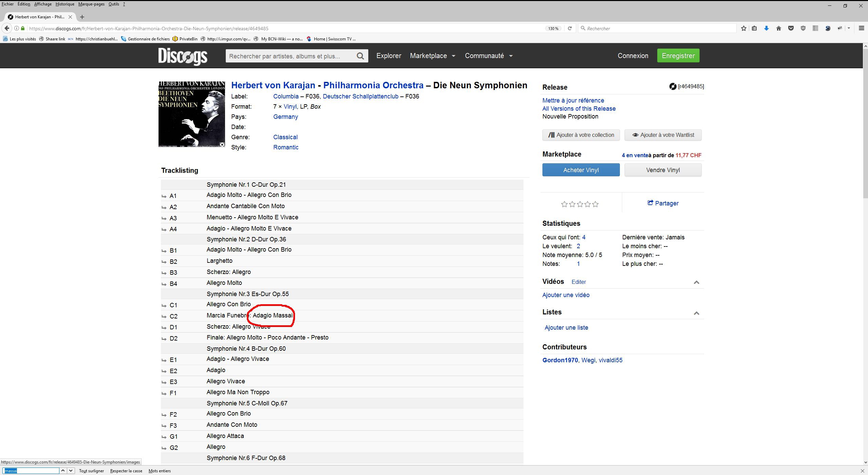Click the magnifier search icon in Discogs search
Image resolution: width=868 pixels, height=475 pixels.
[x=360, y=56]
